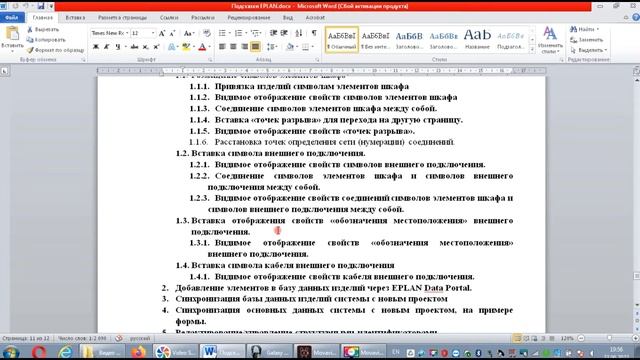Click the Multilevel list icon
640x360 pixels.
coord(255,33)
